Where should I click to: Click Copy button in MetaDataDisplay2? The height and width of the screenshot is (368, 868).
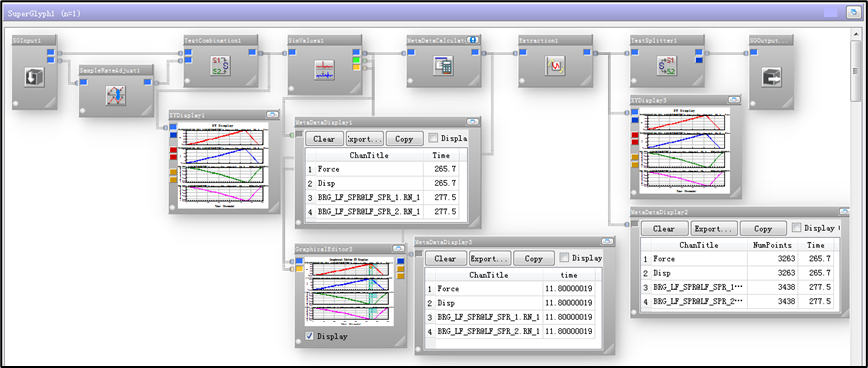pyautogui.click(x=763, y=229)
